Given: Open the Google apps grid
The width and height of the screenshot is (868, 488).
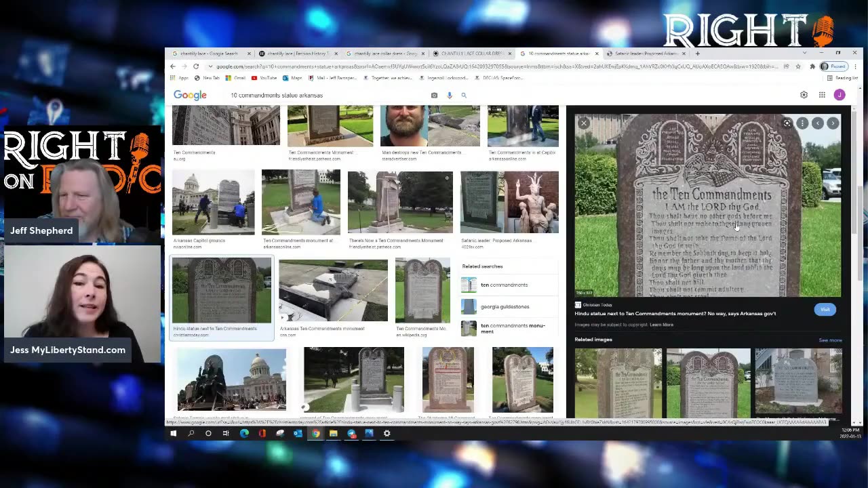Looking at the screenshot, I should [822, 95].
